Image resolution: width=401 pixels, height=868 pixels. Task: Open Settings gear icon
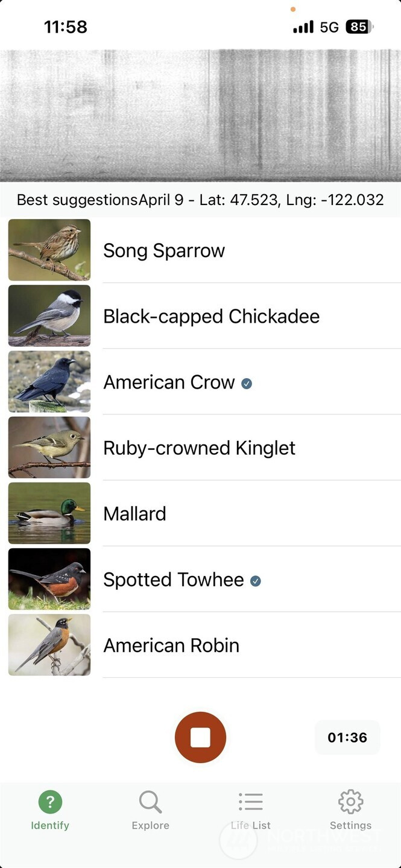tap(350, 802)
